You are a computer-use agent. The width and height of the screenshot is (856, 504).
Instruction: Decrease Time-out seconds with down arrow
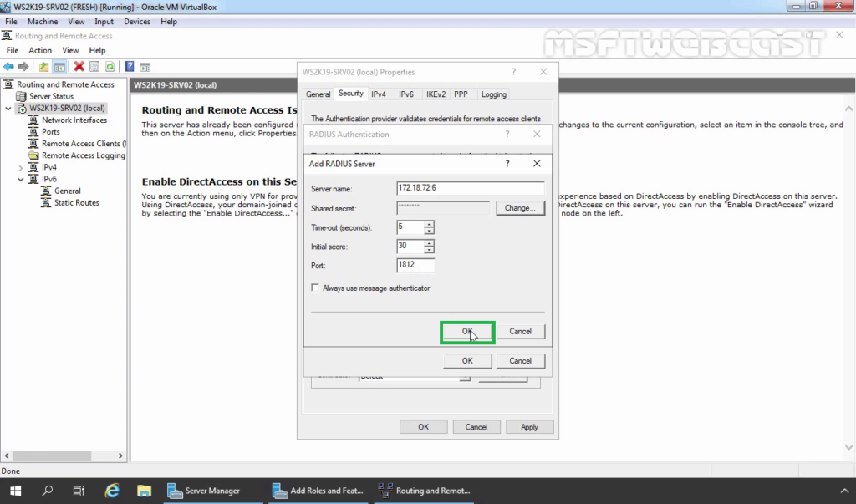click(x=429, y=231)
